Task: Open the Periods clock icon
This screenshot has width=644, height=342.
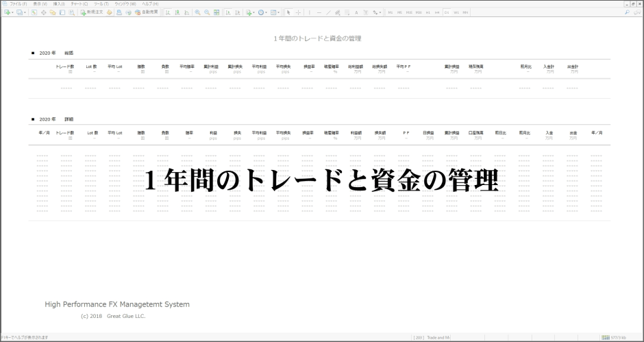Action: coord(261,12)
